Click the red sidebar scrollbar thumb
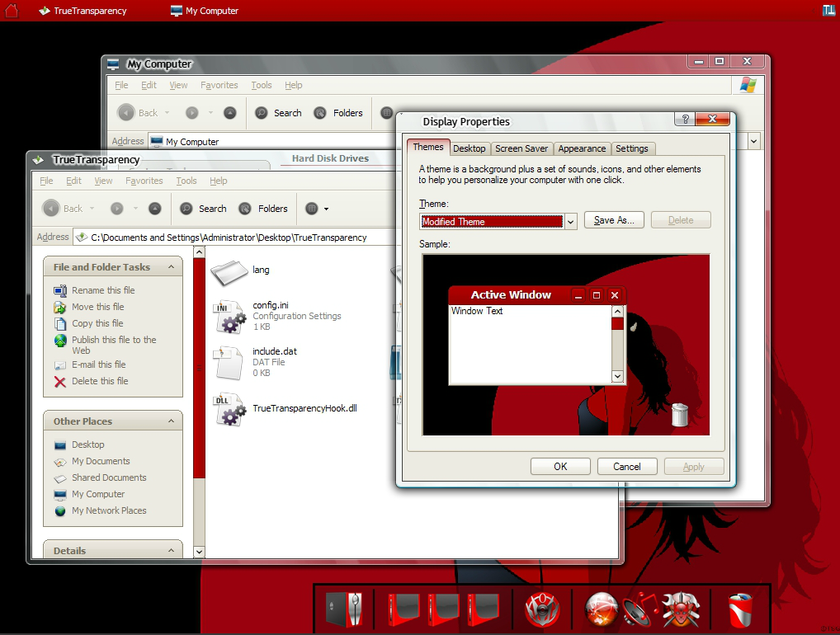The width and height of the screenshot is (840, 635). pos(200,367)
